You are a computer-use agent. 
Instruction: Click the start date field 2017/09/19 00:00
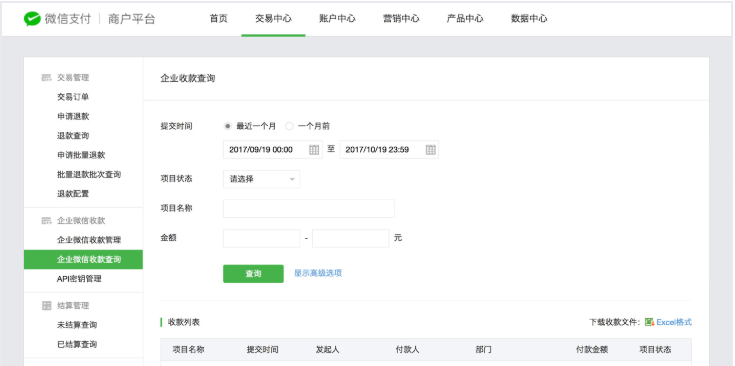point(273,150)
